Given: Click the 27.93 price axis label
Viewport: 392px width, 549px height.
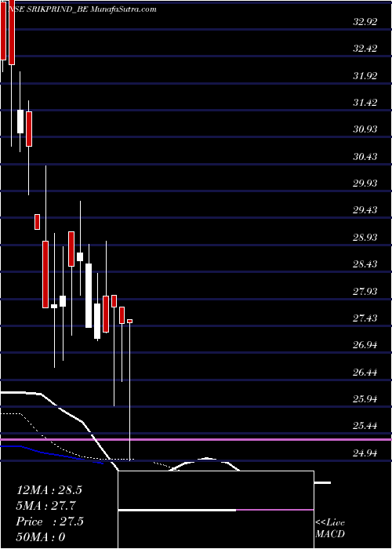Looking at the screenshot, I should pos(365,292).
